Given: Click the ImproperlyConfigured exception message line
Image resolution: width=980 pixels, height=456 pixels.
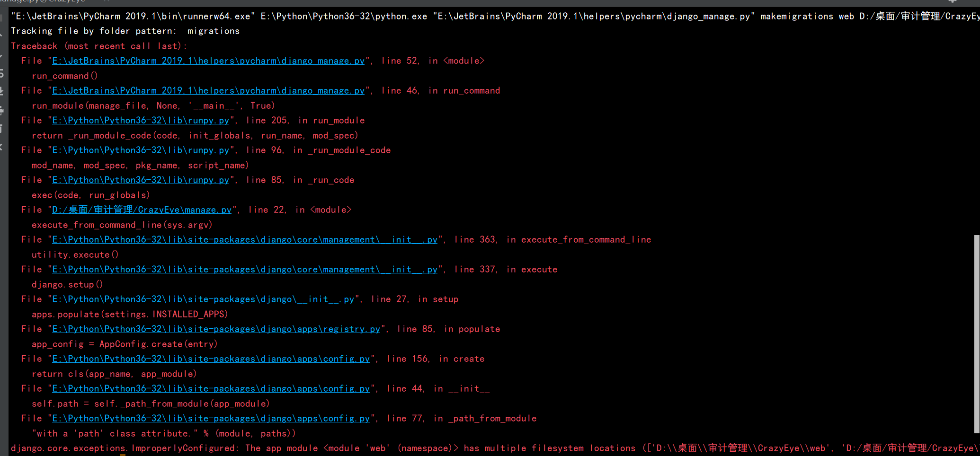Looking at the screenshot, I should pyautogui.click(x=495, y=448).
